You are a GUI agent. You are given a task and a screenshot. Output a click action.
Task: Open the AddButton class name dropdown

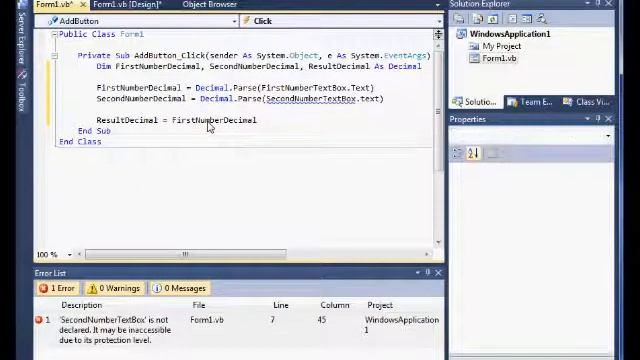pos(234,21)
